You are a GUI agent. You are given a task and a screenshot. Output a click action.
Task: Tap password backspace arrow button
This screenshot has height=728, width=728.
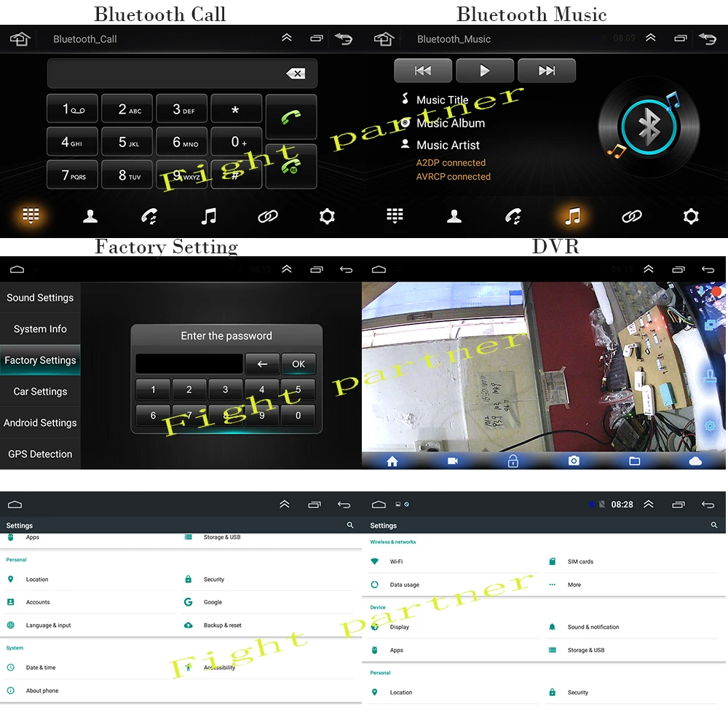tap(262, 364)
